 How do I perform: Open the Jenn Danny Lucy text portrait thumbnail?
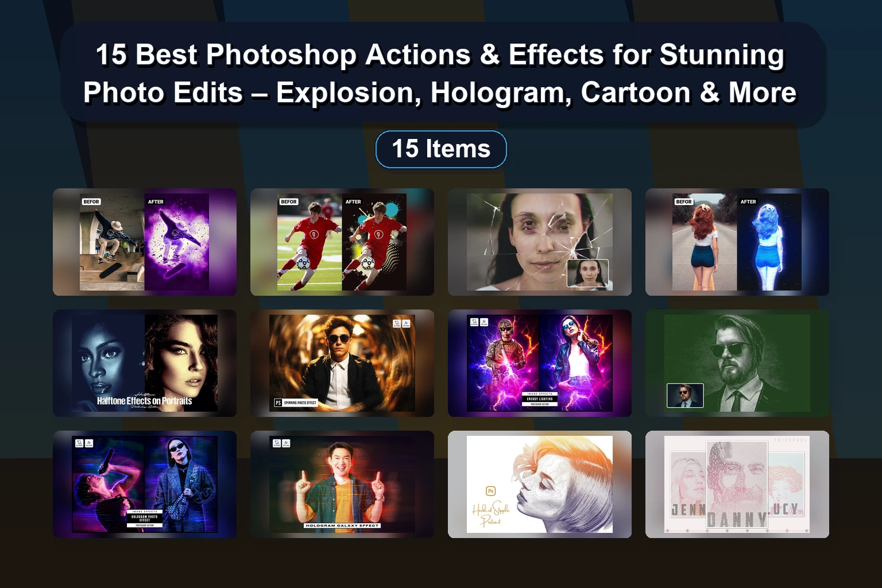[737, 484]
